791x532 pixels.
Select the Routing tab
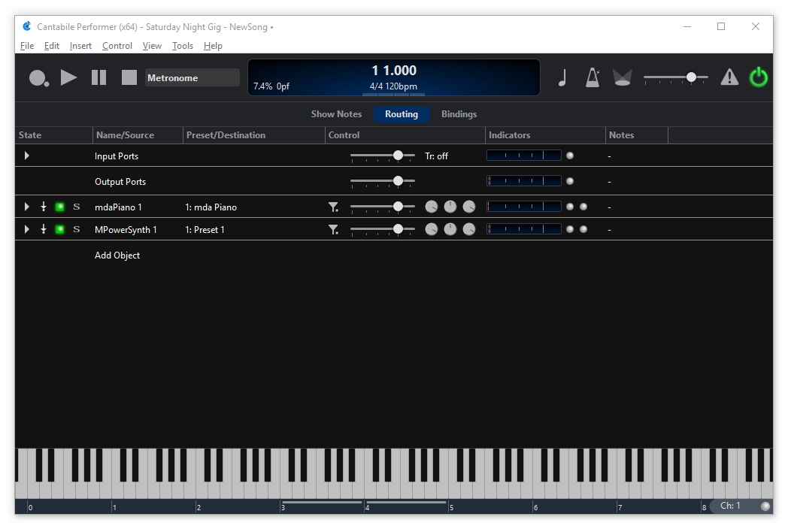402,114
